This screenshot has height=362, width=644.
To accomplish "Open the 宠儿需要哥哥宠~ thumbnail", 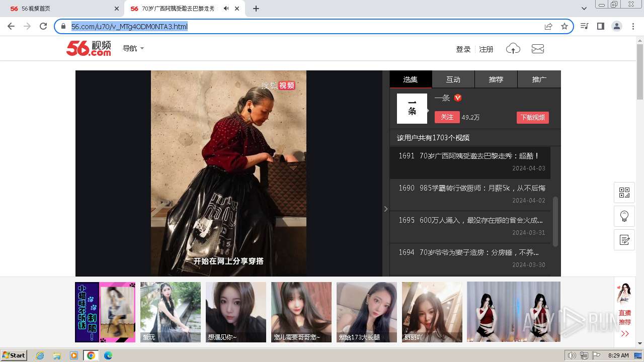I will [301, 312].
